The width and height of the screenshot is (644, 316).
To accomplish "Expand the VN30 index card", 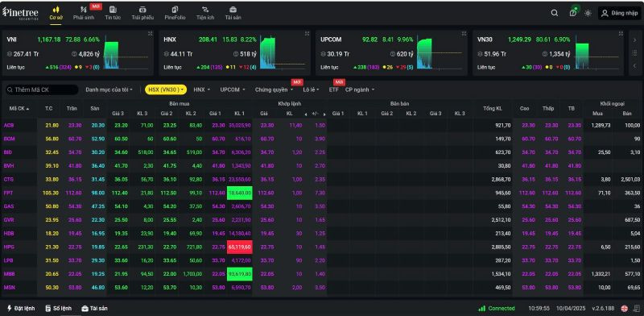I will (621, 33).
